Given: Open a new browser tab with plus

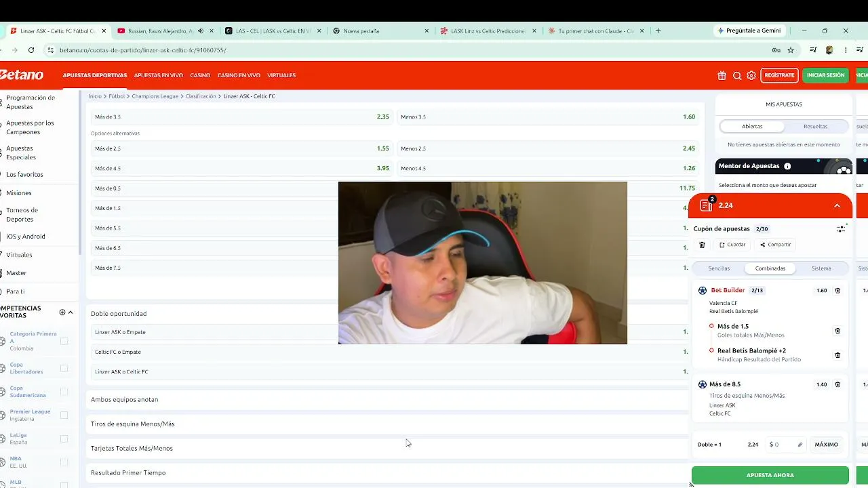Looking at the screenshot, I should coord(658,30).
